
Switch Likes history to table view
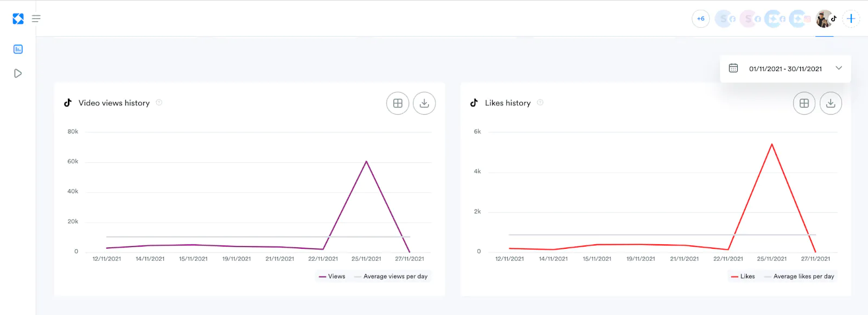804,103
